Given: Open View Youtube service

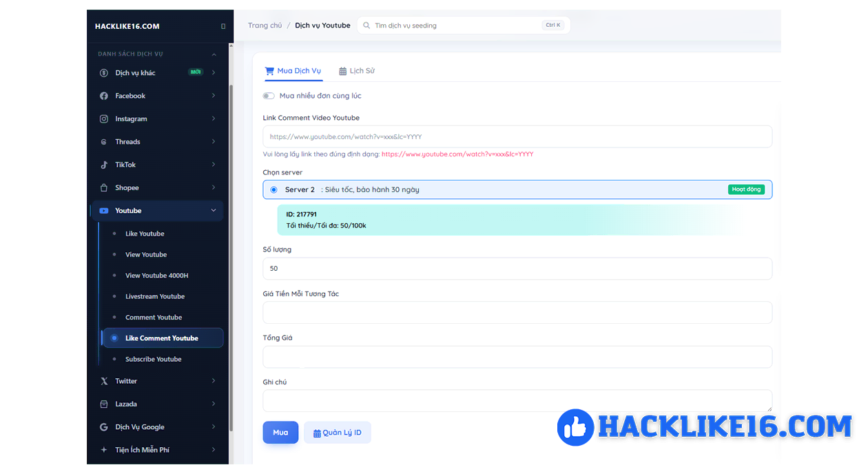Looking at the screenshot, I should tap(146, 254).
